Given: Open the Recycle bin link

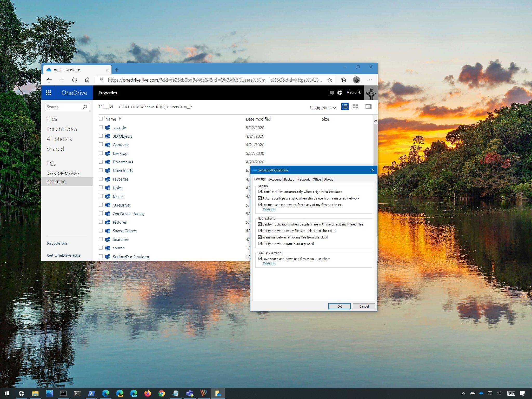Looking at the screenshot, I should click(57, 243).
